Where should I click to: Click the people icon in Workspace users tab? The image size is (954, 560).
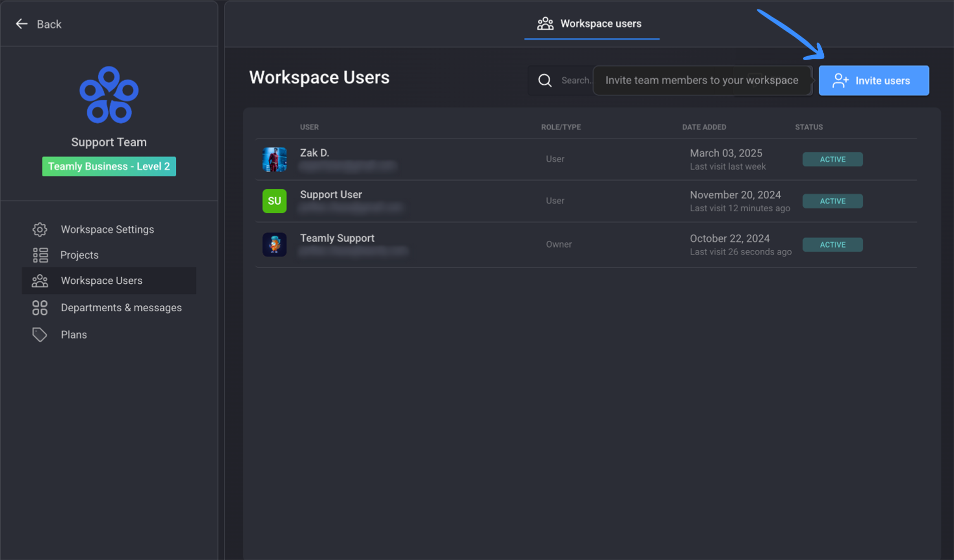[x=545, y=24]
